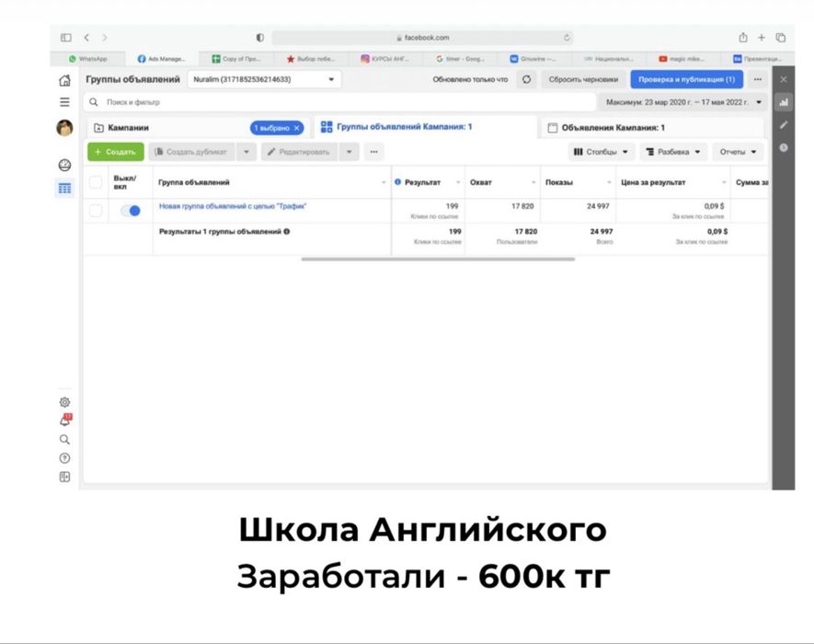814x644 pixels.
Task: Click the privacy shield icon by address bar
Action: point(260,38)
